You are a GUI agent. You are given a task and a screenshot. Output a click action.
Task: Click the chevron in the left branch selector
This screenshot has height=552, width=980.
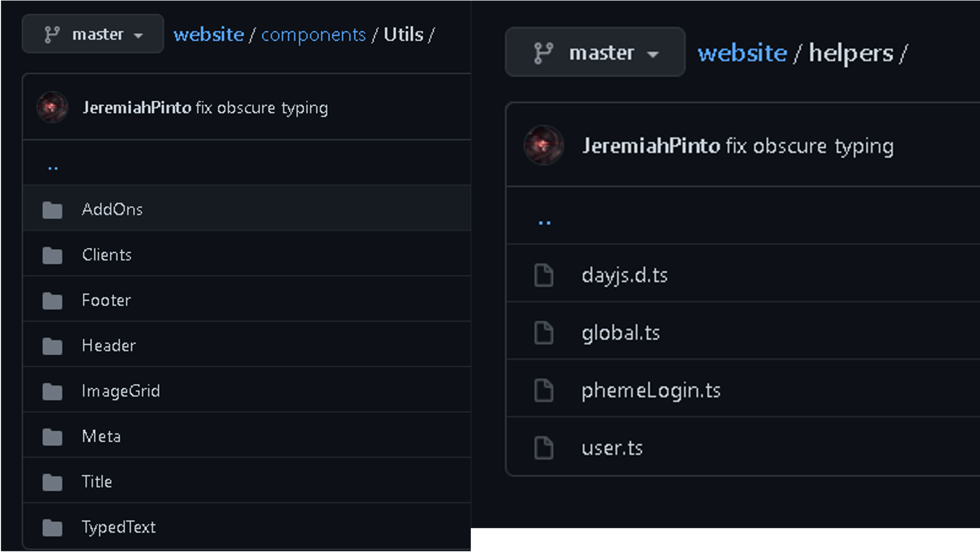[139, 34]
